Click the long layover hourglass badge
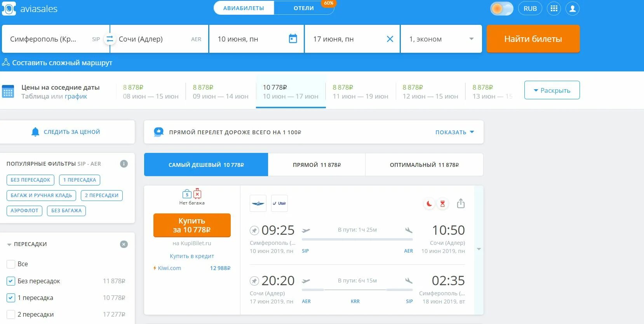Screen dimensions: 644x324 [x=442, y=203]
